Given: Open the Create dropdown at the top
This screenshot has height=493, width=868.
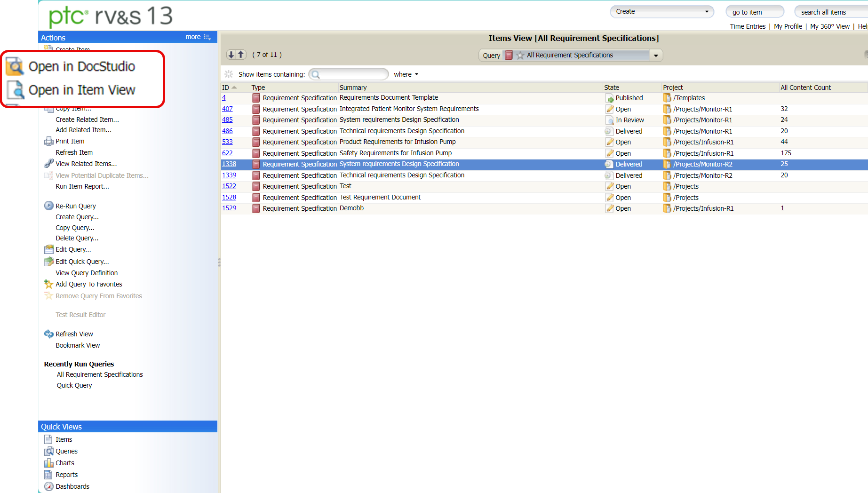Looking at the screenshot, I should [661, 11].
